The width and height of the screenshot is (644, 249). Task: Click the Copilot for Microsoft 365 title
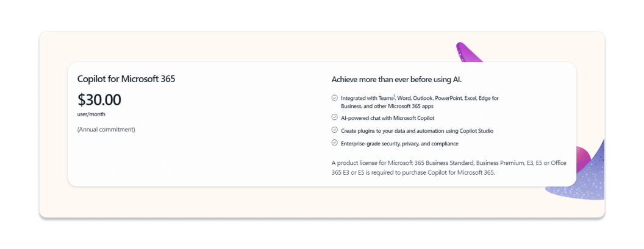126,79
